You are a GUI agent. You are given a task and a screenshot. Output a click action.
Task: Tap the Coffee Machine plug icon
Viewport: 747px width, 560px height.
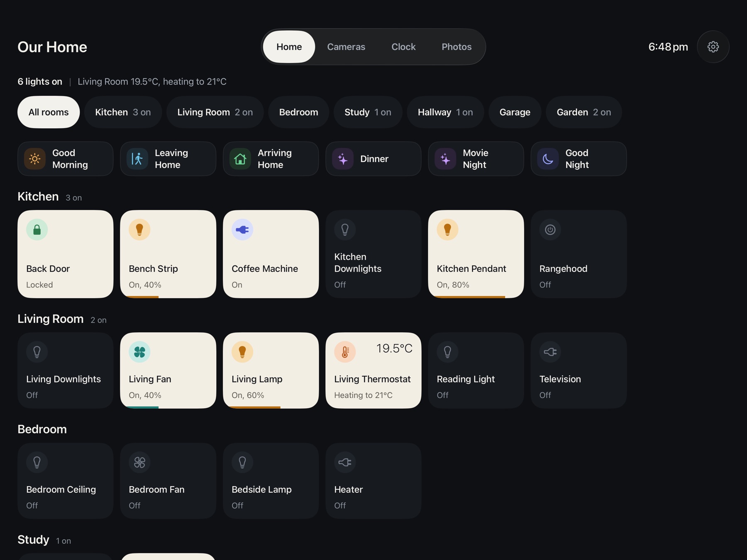click(242, 229)
